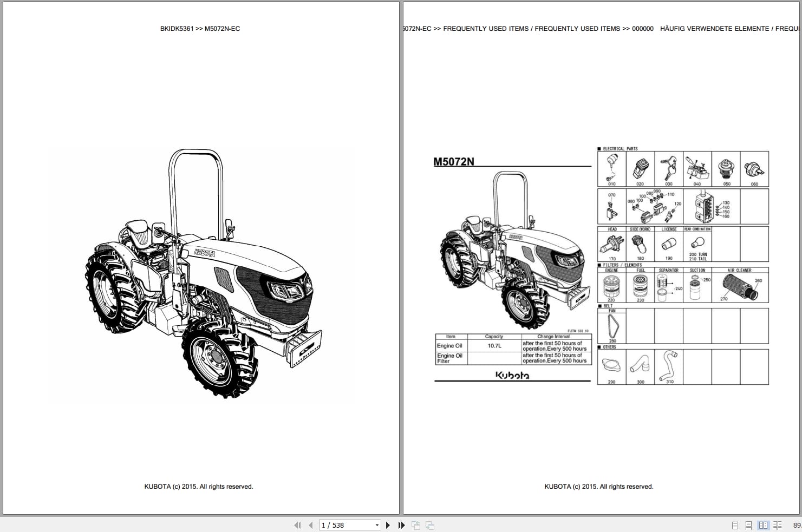802x532 pixels.
Task: Click the copyright text on the right page
Action: coord(599,487)
